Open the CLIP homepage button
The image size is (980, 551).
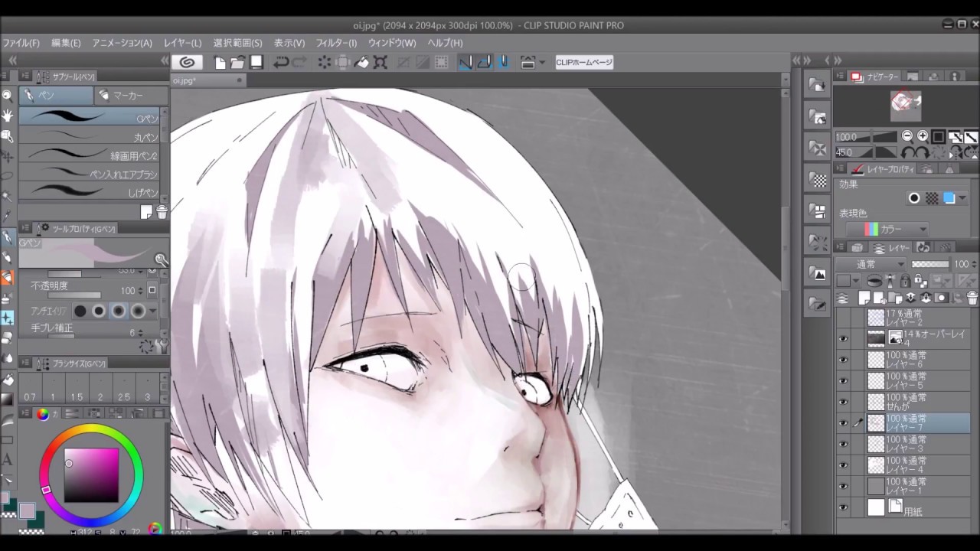point(584,63)
